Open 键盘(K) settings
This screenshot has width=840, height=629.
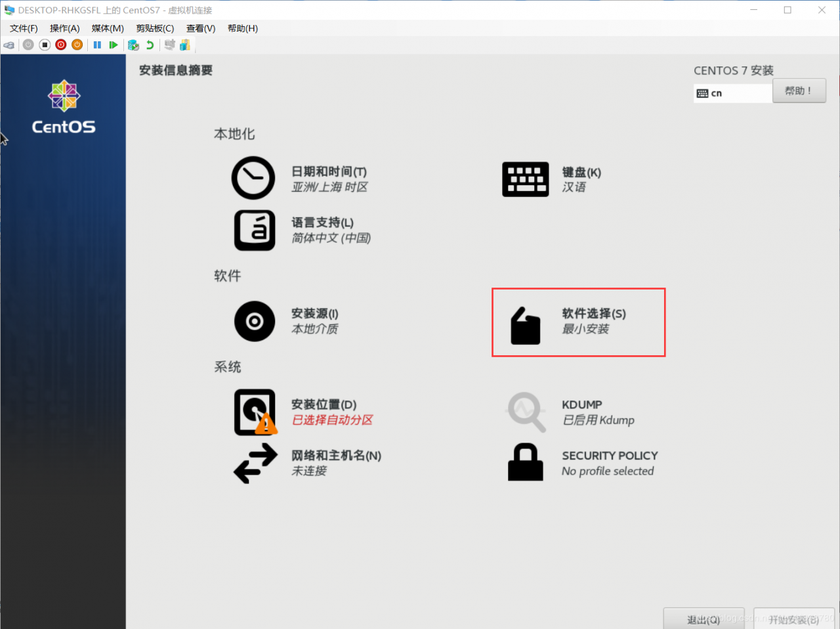point(581,172)
